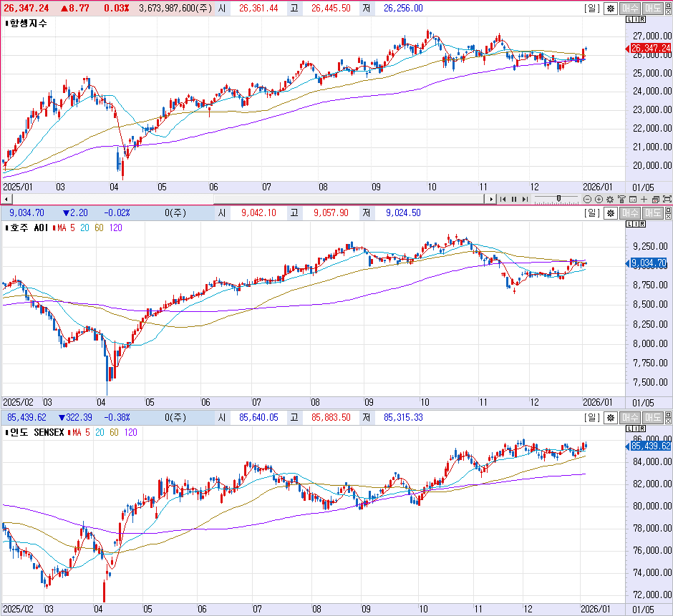Open the overlapping chart windows icon
This screenshot has height=616, width=673.
click(x=655, y=199)
